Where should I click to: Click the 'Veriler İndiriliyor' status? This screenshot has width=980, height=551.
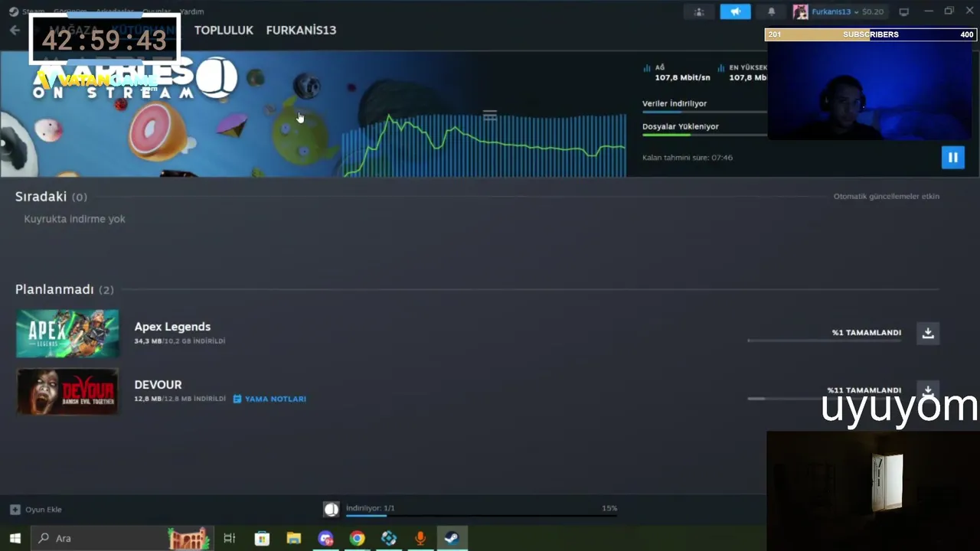pyautogui.click(x=675, y=103)
